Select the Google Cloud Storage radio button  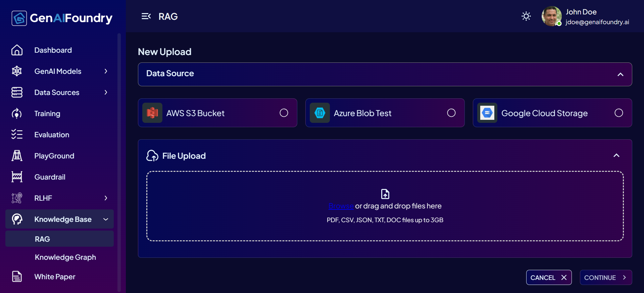(x=619, y=113)
